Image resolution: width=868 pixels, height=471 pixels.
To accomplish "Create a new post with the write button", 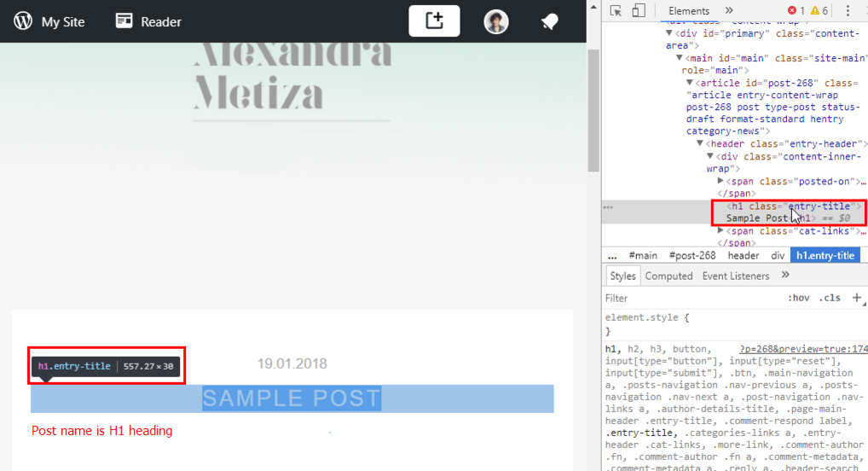I will (434, 21).
